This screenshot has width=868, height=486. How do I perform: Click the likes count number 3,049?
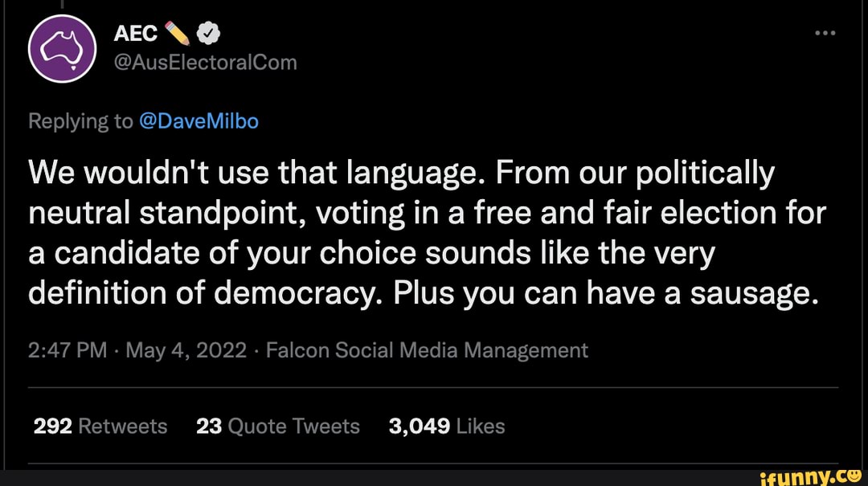(x=419, y=426)
